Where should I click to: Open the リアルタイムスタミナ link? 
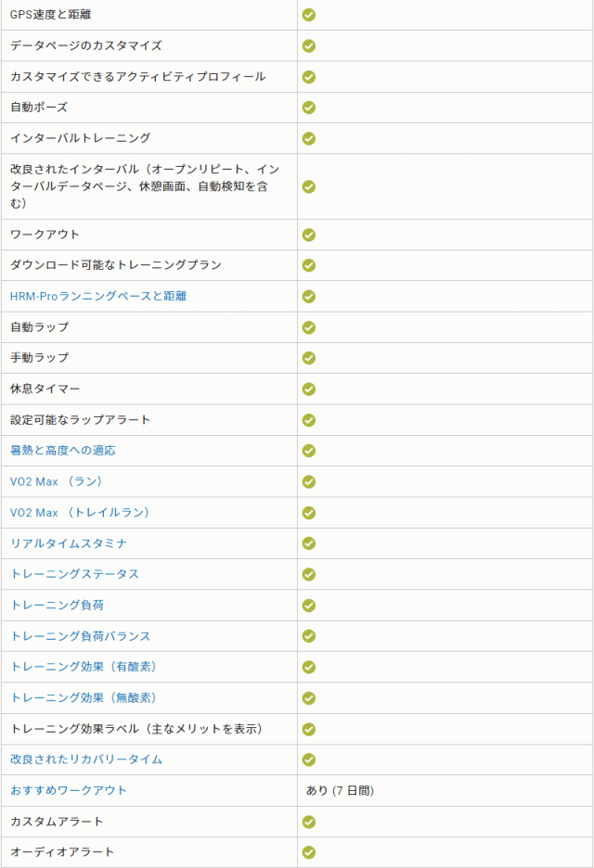(x=69, y=543)
